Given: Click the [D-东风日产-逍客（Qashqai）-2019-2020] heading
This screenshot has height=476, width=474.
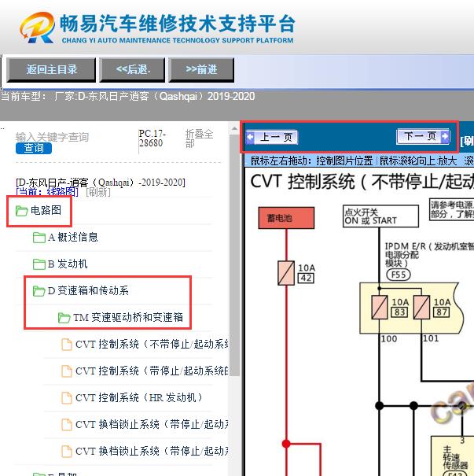Looking at the screenshot, I should pos(101,183).
